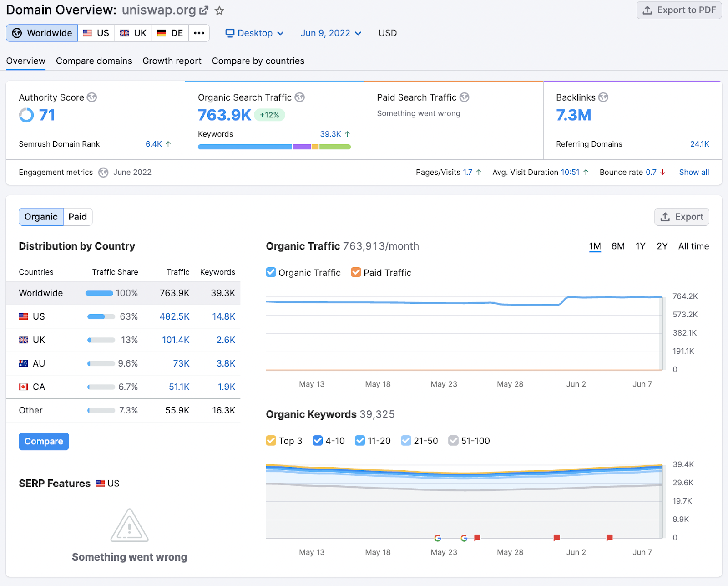Viewport: 728px width, 586px height.
Task: Open Organic Search Traffic 763.9K value
Action: 224,115
